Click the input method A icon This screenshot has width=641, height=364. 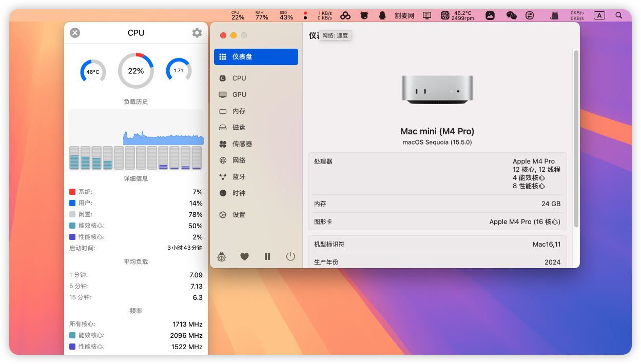[x=599, y=15]
